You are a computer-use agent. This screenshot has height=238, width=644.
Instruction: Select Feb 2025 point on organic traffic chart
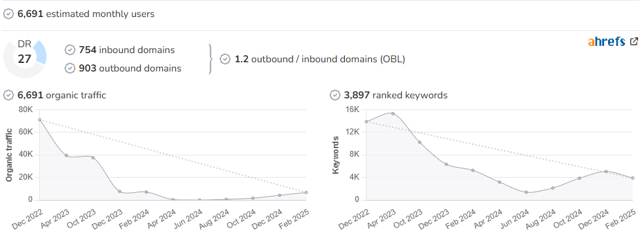tap(306, 192)
